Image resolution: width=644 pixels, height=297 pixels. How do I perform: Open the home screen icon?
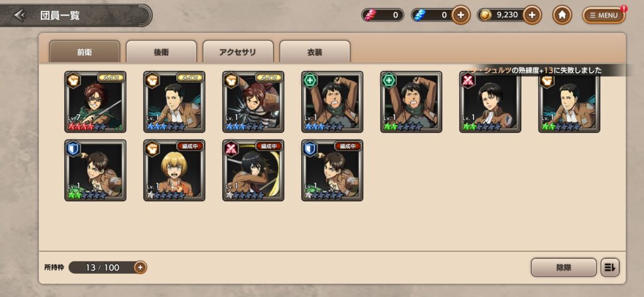point(562,15)
